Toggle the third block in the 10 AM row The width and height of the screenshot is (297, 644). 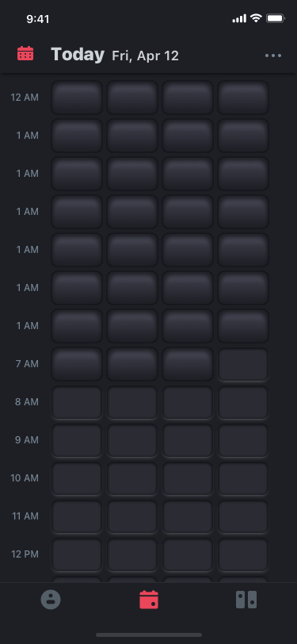(188, 478)
